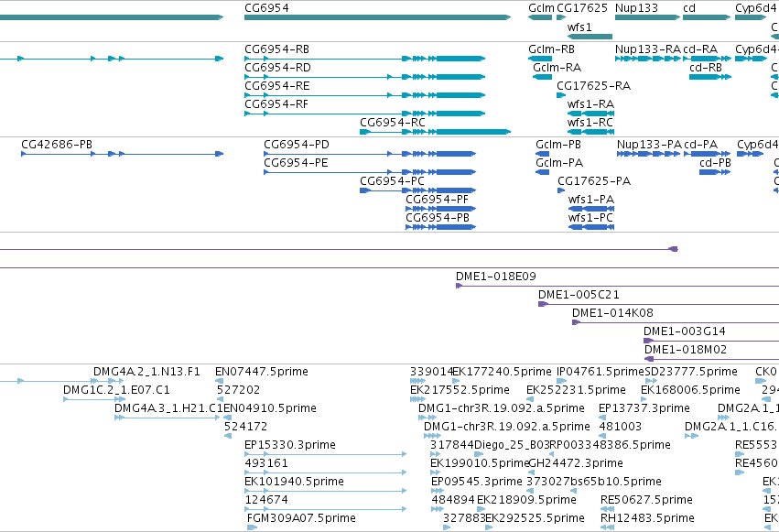Select the Gclm-RB transcript

coord(540,59)
